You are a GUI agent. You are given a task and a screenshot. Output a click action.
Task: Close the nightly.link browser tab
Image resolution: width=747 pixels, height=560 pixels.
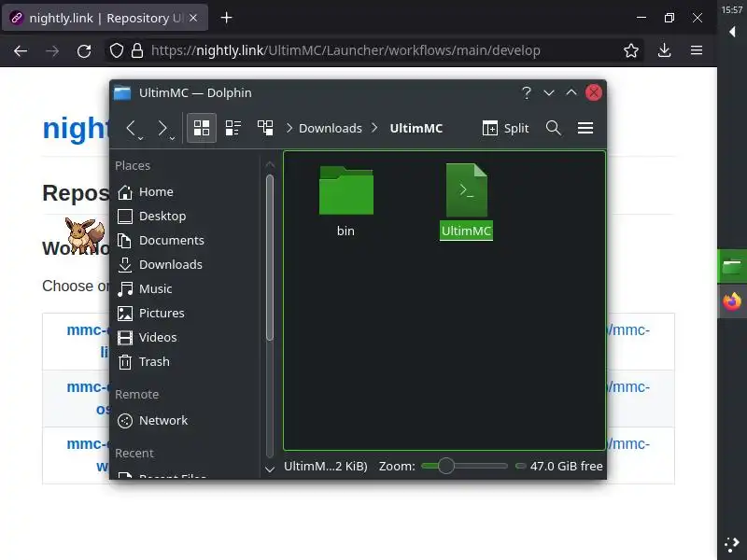coord(193,18)
